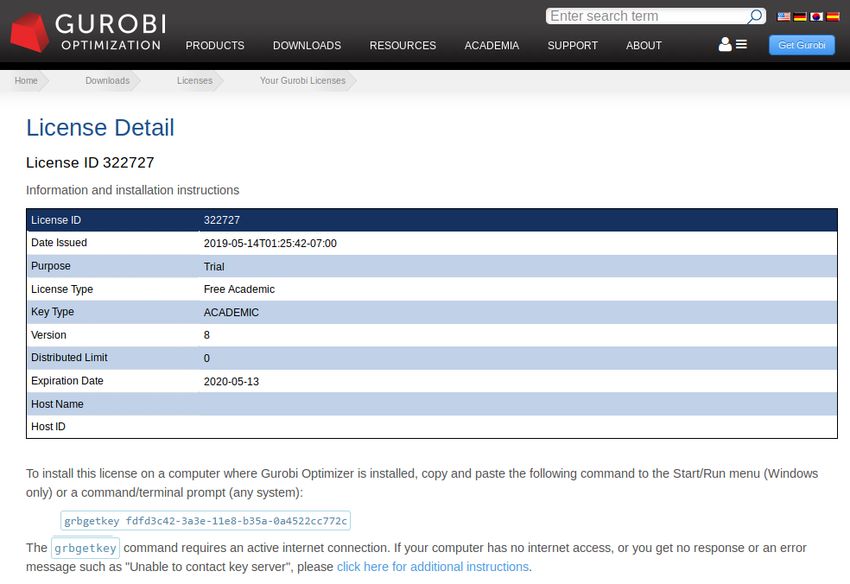Click the inline grbgetkey code label
850x584 pixels.
click(85, 548)
